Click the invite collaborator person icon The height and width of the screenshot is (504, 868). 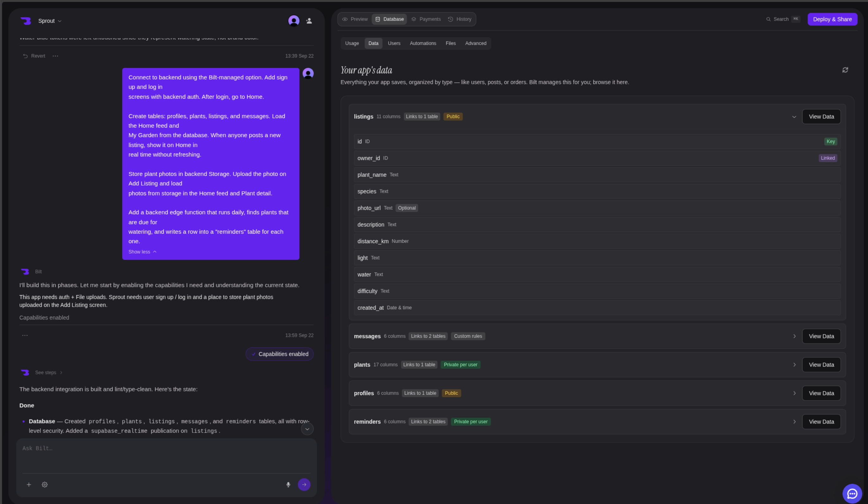[309, 21]
